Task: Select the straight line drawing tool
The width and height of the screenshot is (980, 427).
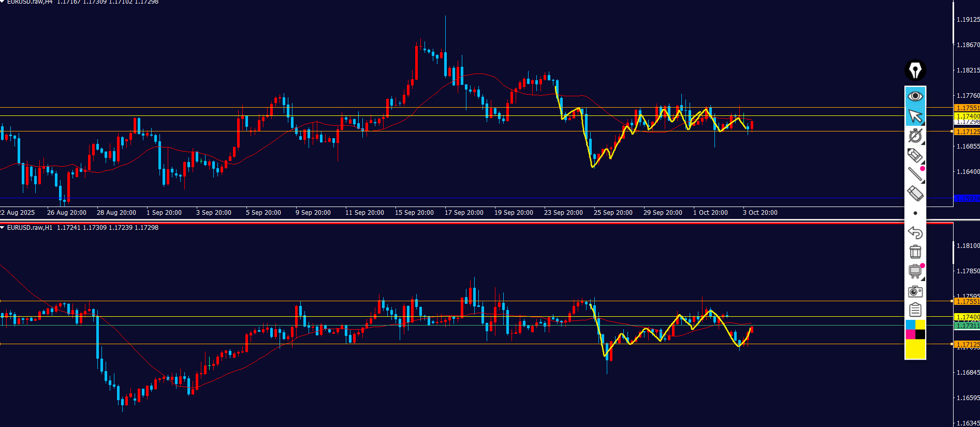Action: (x=915, y=174)
